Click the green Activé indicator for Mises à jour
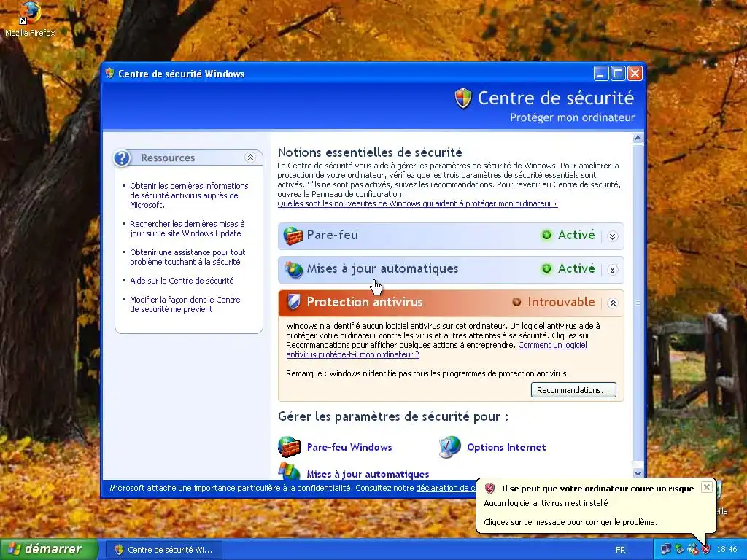This screenshot has height=560, width=747. pyautogui.click(x=546, y=268)
